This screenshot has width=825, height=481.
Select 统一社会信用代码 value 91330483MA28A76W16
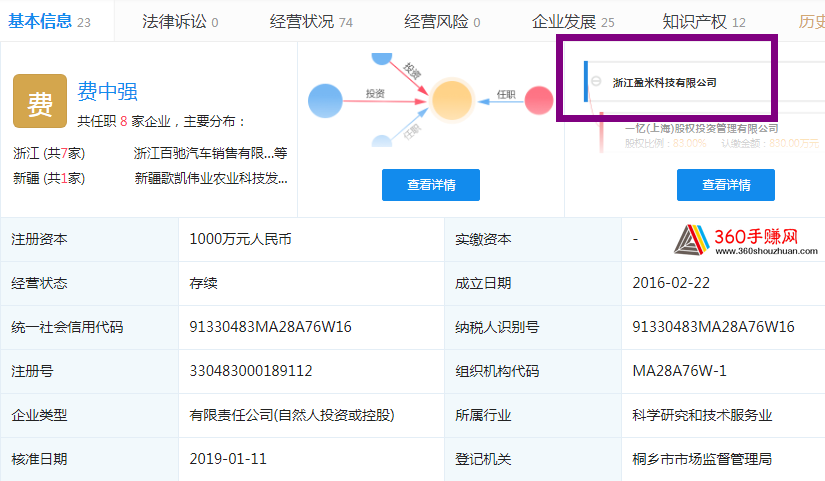pyautogui.click(x=270, y=327)
